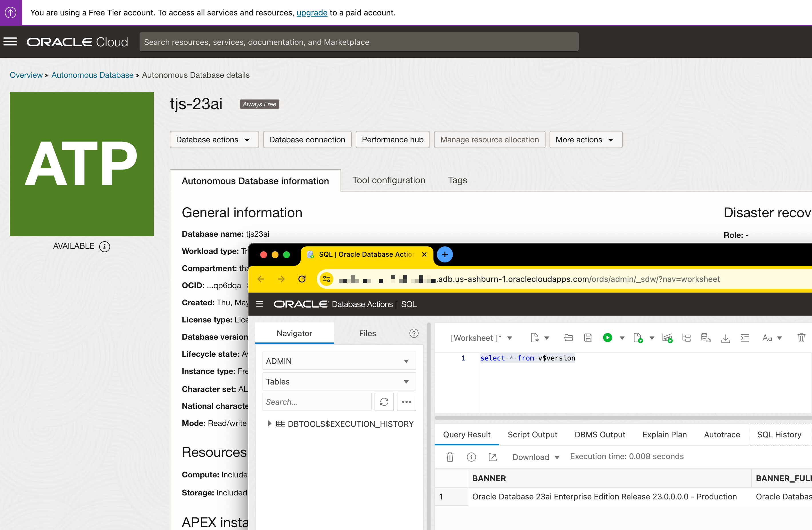Save the worksheet with the floppy icon

coord(588,338)
